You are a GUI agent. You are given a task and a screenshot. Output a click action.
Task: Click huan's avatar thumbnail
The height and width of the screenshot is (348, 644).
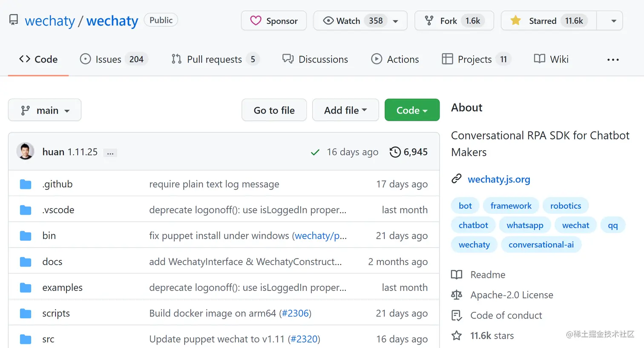coord(25,151)
